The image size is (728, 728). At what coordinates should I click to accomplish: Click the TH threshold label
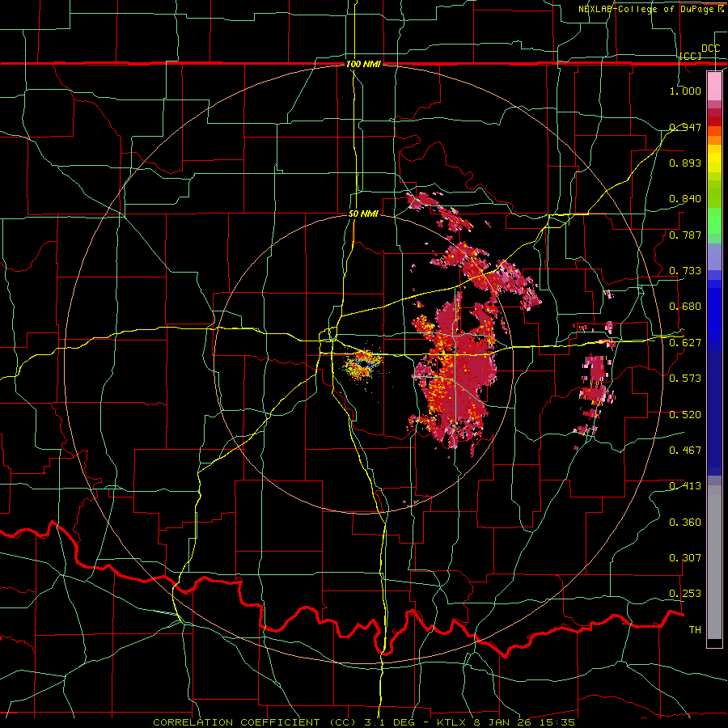(x=695, y=629)
